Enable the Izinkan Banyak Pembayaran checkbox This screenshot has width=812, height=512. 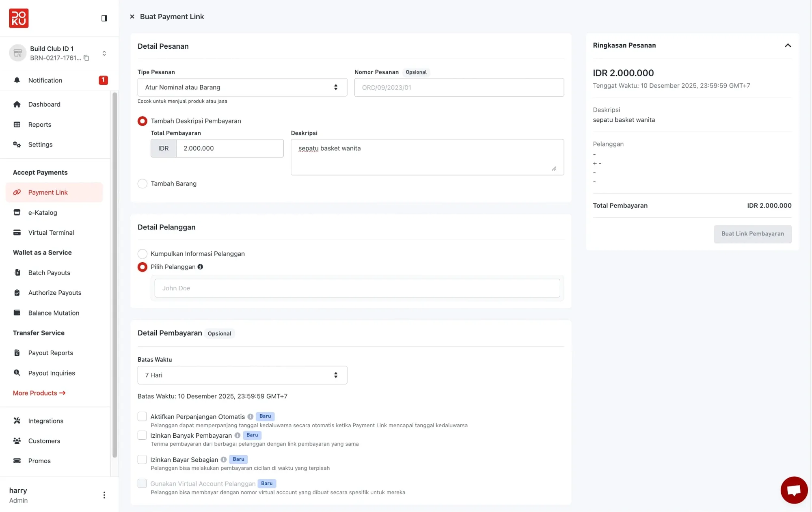[x=142, y=435]
